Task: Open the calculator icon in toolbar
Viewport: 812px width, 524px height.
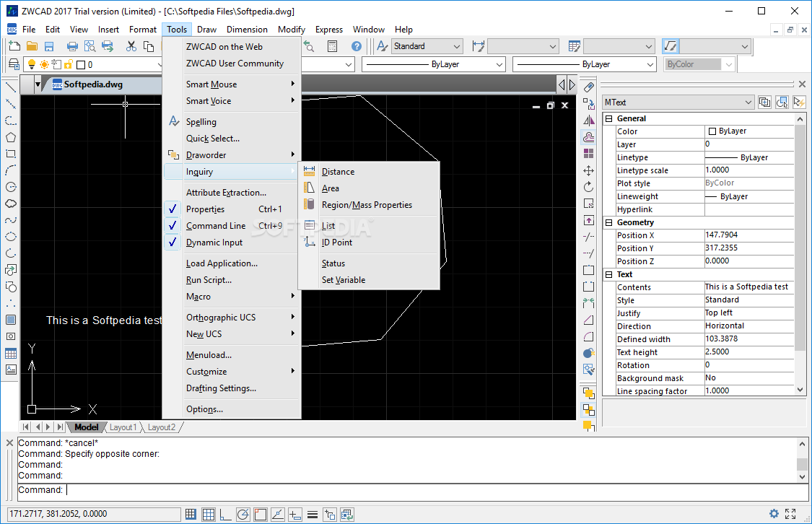Action: point(333,46)
